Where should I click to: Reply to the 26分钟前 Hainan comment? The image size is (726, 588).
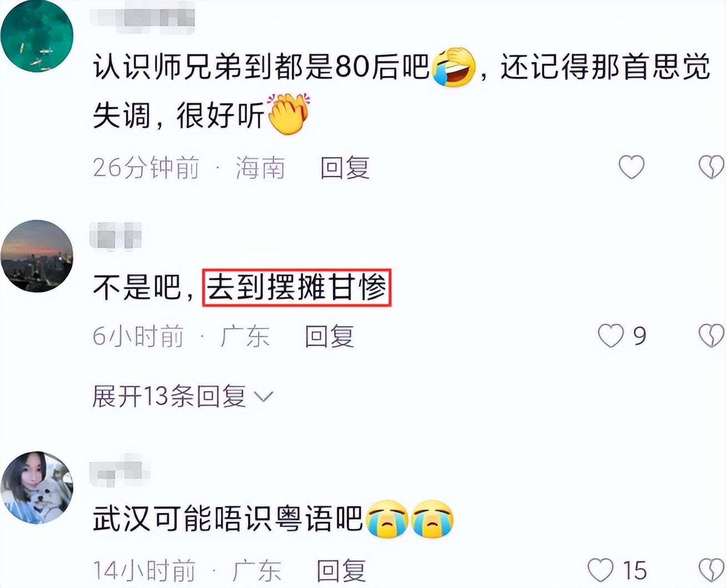click(345, 168)
